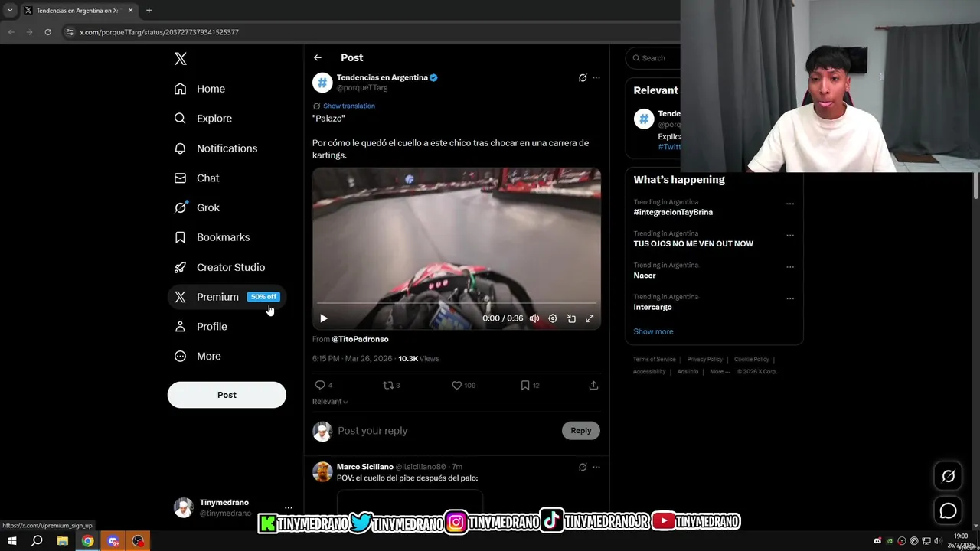Open Privacy Policy footer link

point(705,360)
